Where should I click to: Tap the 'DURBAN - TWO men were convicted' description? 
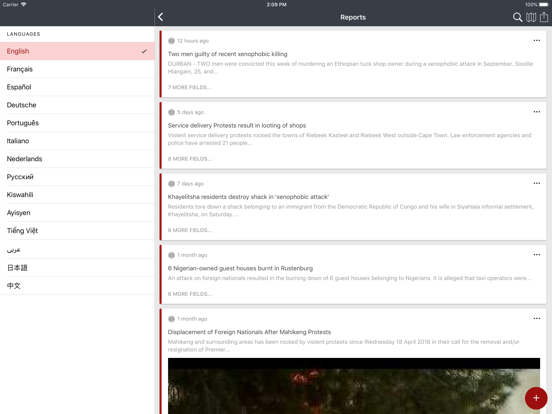click(x=350, y=68)
